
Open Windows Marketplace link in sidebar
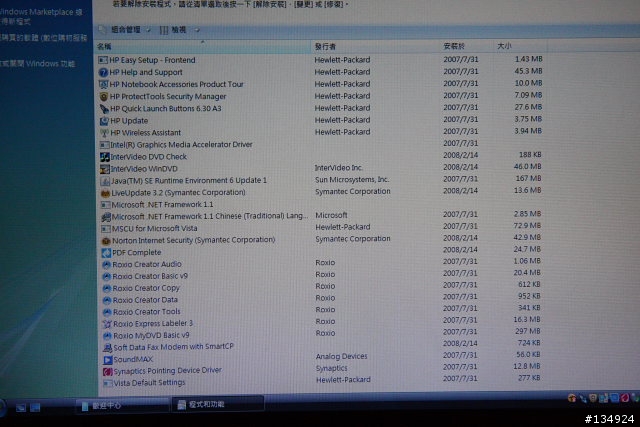41,16
